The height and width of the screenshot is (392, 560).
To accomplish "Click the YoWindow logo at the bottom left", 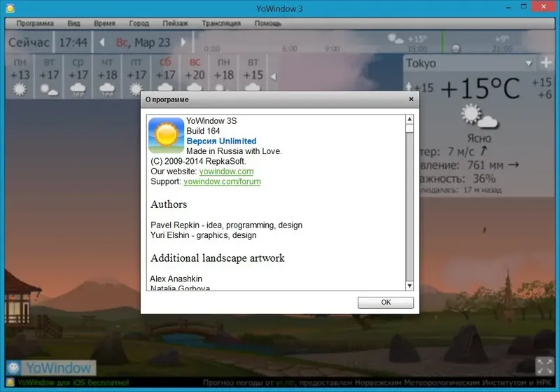I will pos(50,367).
